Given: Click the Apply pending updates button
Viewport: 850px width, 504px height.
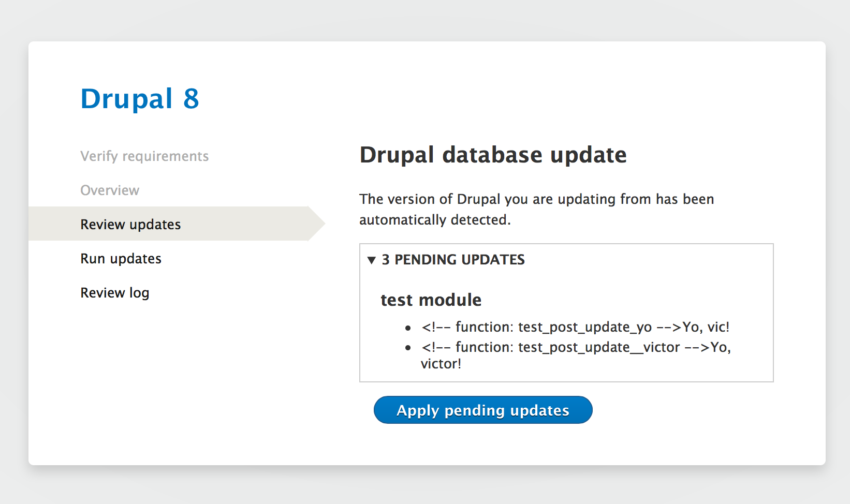Looking at the screenshot, I should pyautogui.click(x=482, y=410).
